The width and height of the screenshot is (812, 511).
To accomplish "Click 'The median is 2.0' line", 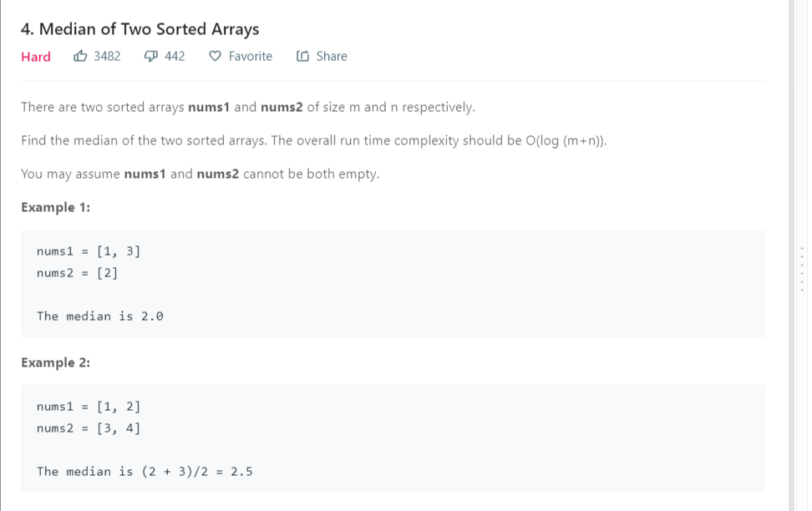I will [100, 316].
